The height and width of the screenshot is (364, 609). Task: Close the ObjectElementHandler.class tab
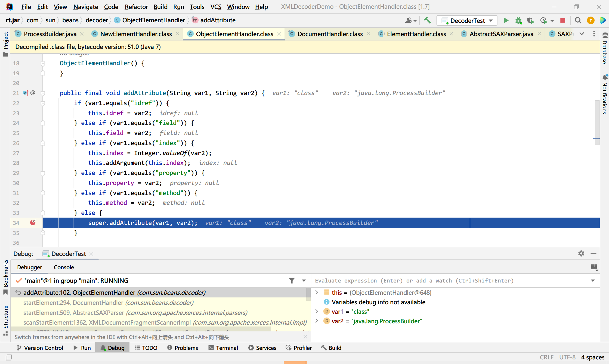[279, 34]
